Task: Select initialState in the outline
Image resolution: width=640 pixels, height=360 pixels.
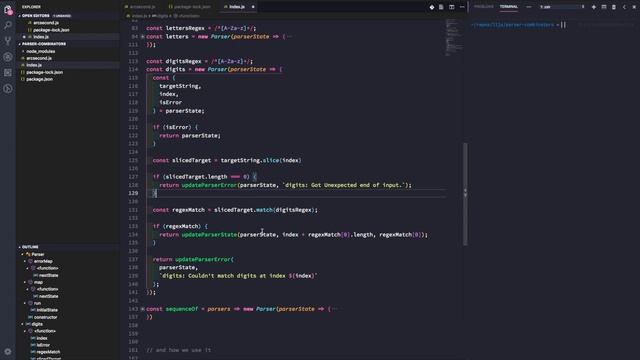Action: 47,310
